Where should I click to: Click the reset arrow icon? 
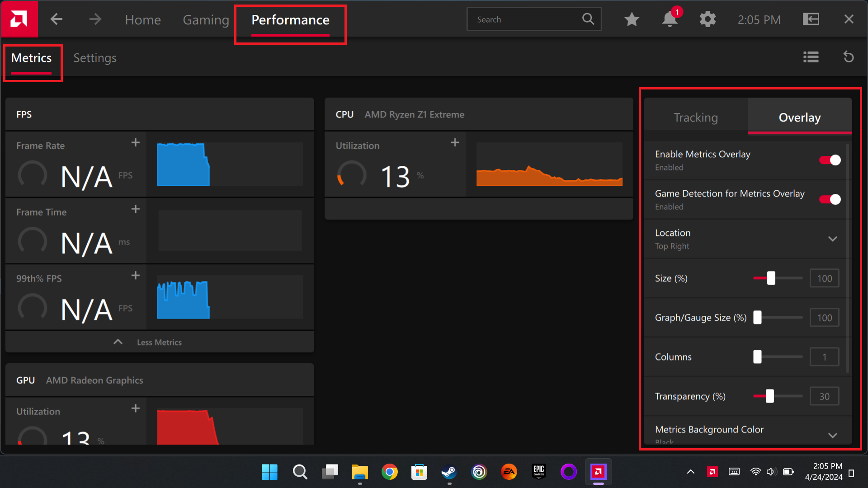(x=849, y=57)
